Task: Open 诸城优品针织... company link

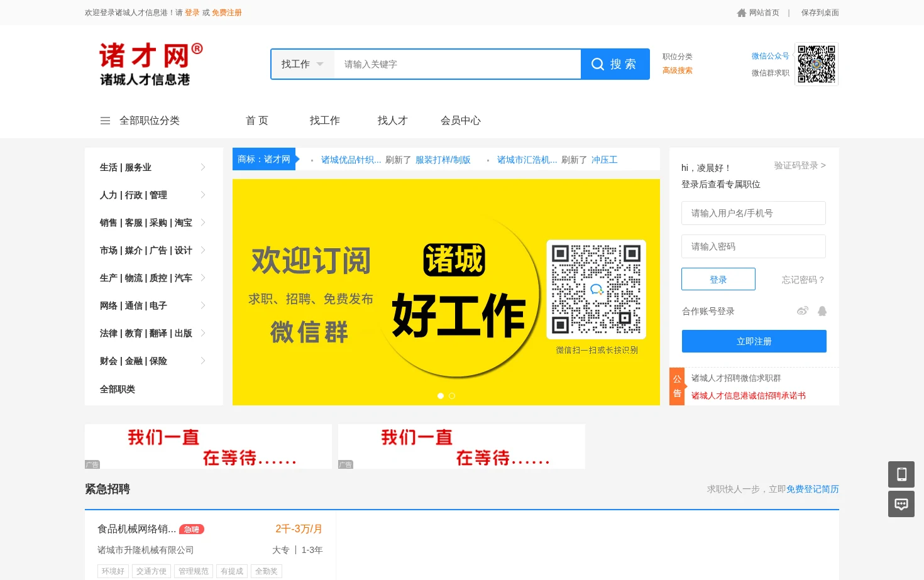Action: [351, 160]
